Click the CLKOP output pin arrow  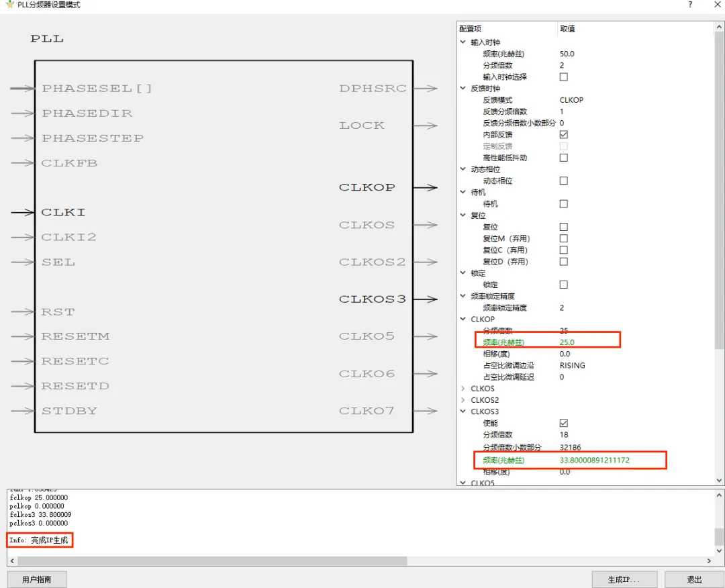[425, 188]
